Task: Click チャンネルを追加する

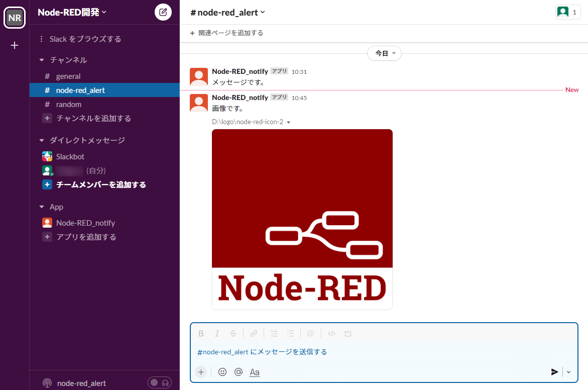Action: 93,118
